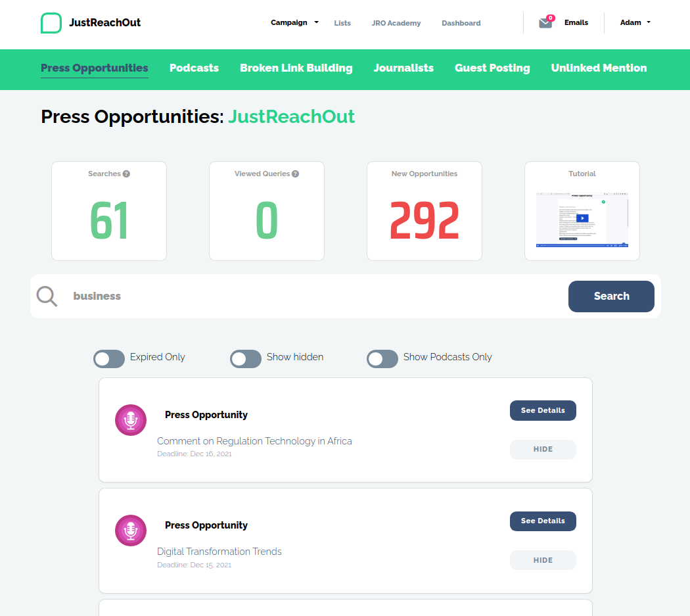The height and width of the screenshot is (616, 690).
Task: Click the Emails link in header
Action: tap(576, 22)
